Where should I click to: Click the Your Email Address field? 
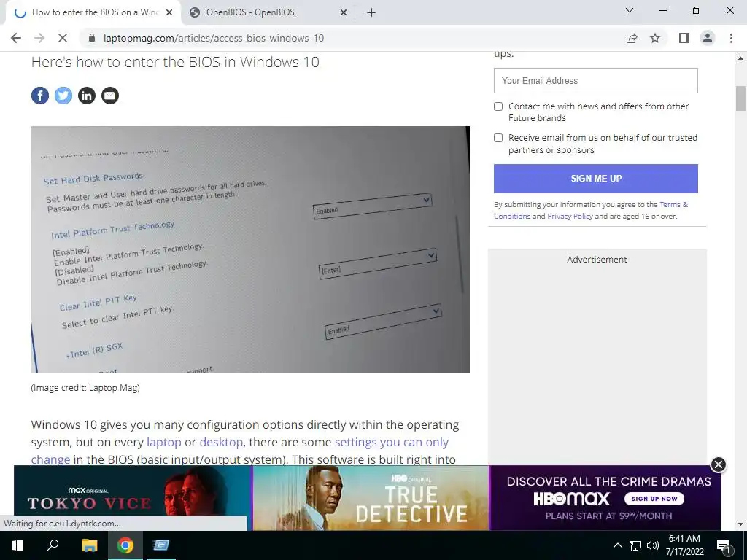596,80
